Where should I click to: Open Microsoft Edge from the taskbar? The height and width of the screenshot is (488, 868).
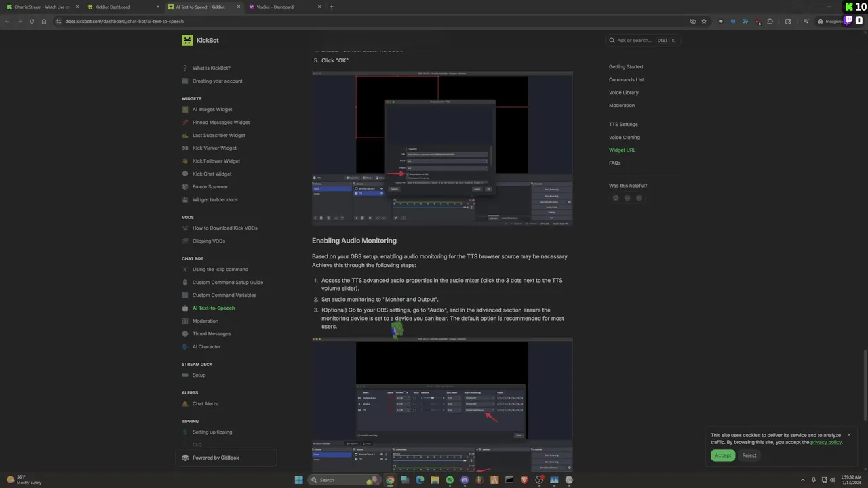[420, 480]
